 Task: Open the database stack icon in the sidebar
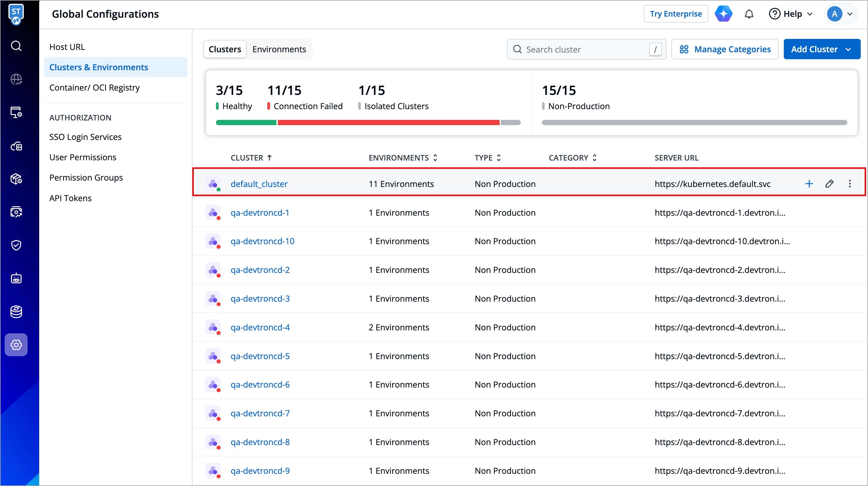16,312
